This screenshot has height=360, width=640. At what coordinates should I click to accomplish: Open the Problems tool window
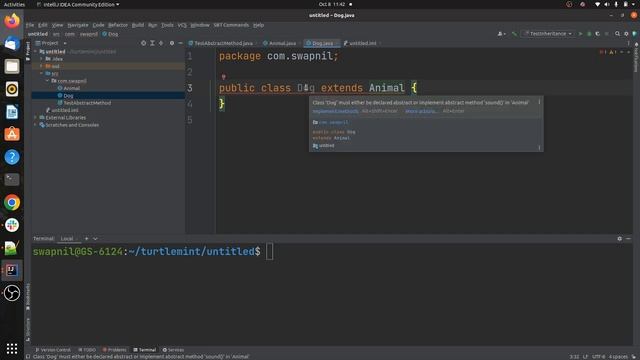point(114,350)
